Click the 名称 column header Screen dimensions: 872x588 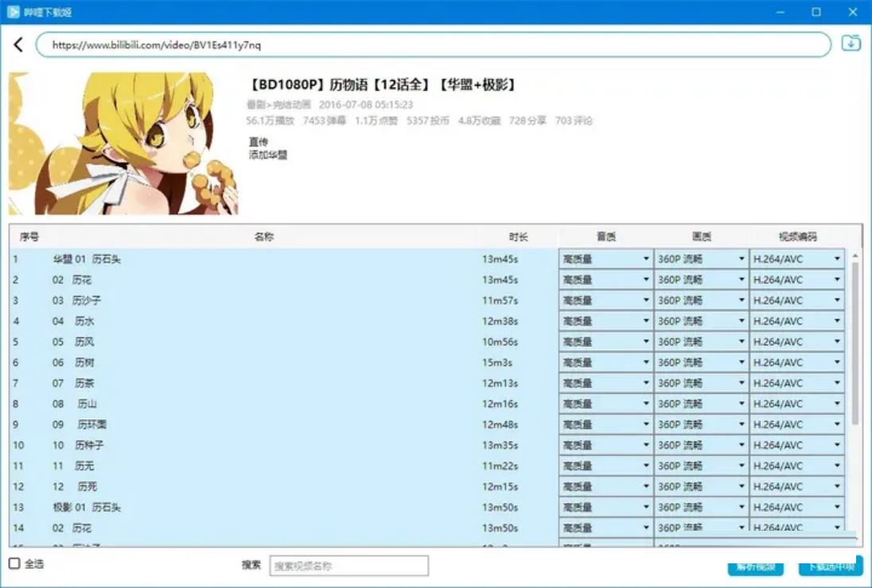click(x=263, y=237)
